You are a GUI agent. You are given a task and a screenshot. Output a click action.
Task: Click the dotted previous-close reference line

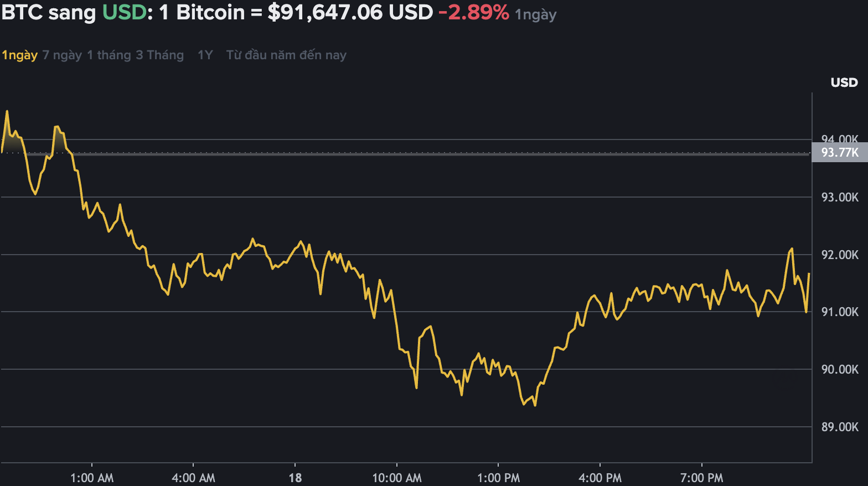[x=387, y=153]
